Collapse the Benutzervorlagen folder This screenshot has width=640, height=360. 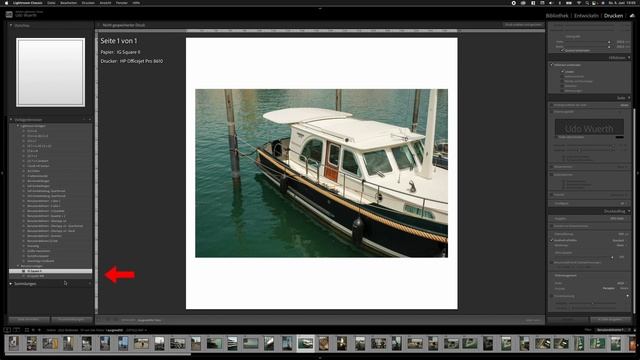pyautogui.click(x=18, y=266)
